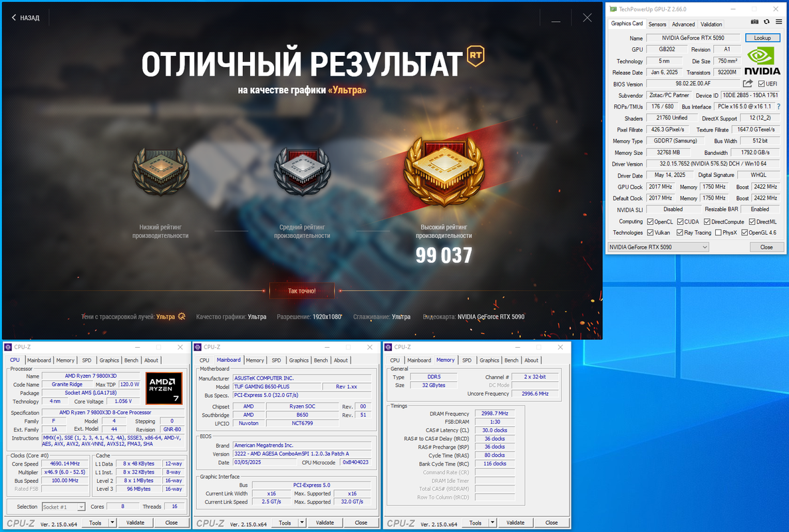Click Validate in CPU-Z CPU window
The height and width of the screenshot is (532, 789).
point(135,523)
